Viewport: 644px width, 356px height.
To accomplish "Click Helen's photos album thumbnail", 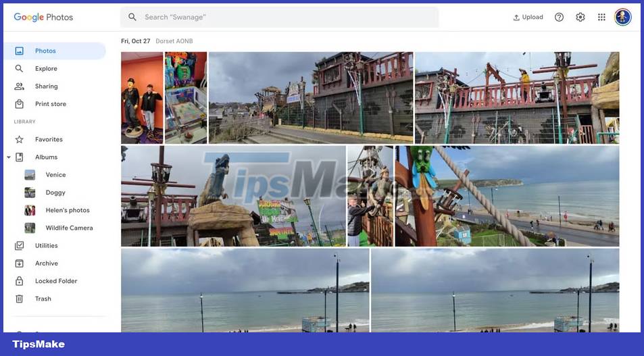I will point(30,210).
